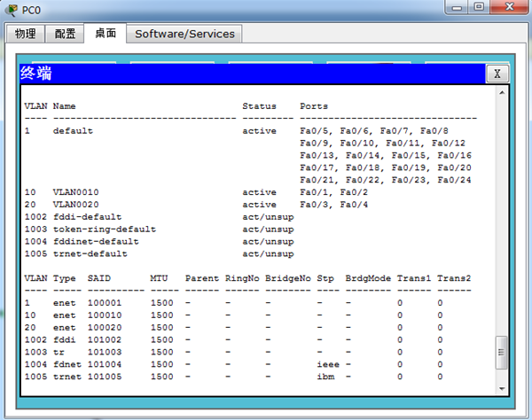
Task: Click the 'RingNo' column header
Action: tap(242, 278)
